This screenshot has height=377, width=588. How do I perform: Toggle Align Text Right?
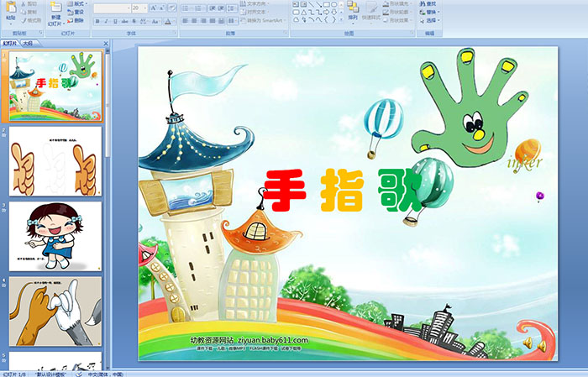(203, 21)
